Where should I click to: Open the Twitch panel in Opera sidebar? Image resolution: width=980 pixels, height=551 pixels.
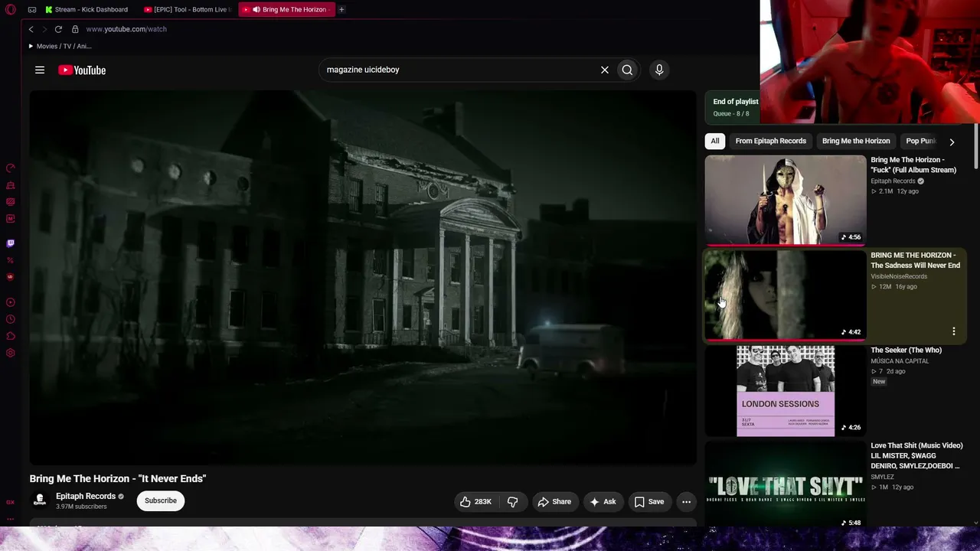click(x=11, y=244)
